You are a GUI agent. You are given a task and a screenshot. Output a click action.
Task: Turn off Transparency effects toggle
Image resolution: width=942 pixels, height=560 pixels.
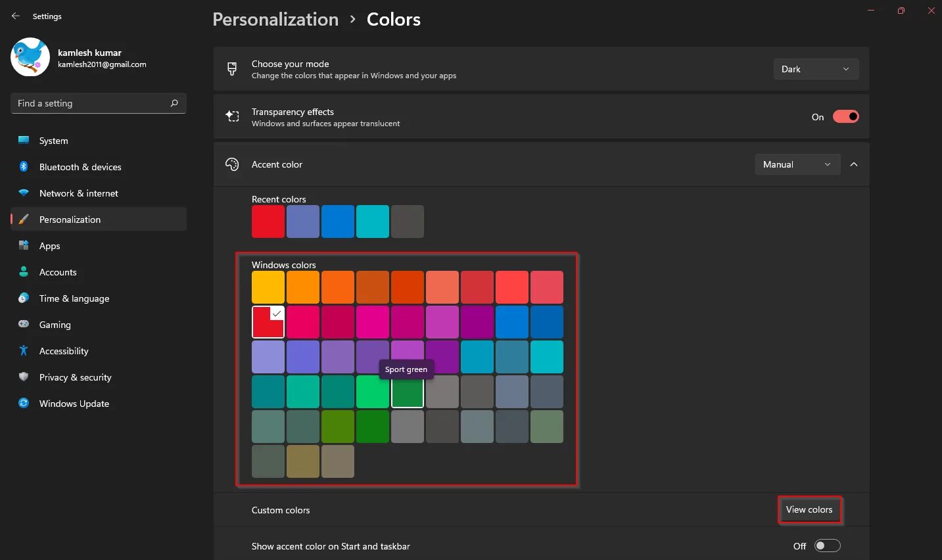click(845, 117)
